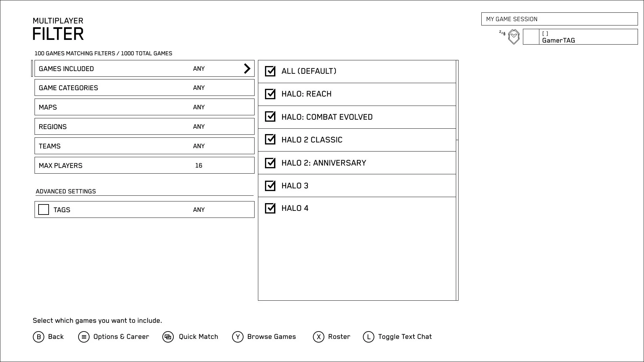Select the GamerTAG player entry

(580, 37)
